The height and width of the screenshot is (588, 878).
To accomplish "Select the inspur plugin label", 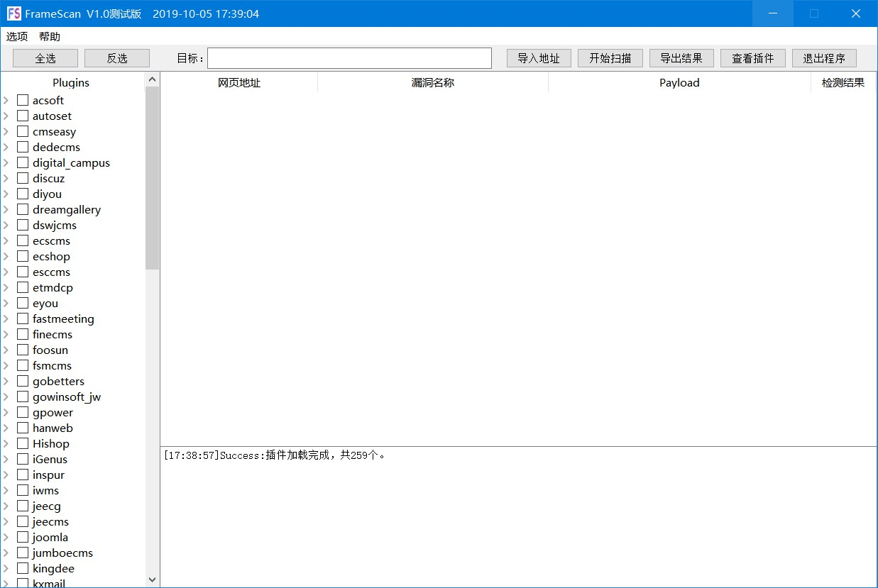I will click(48, 475).
